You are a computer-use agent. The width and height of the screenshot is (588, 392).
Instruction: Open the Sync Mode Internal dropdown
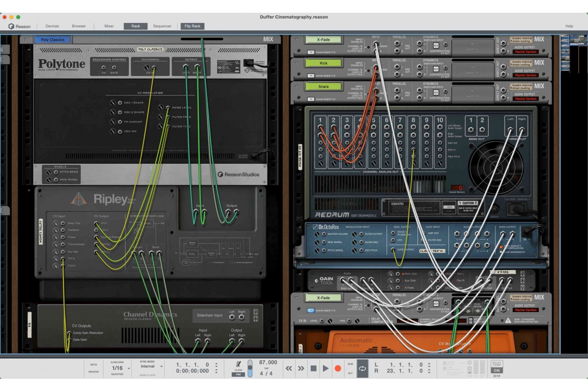tap(161, 366)
